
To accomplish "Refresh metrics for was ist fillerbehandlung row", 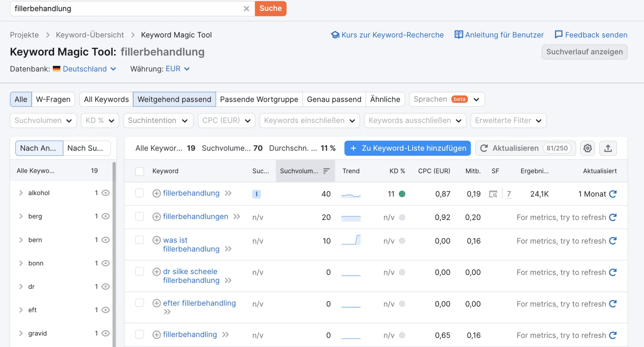I will coord(613,241).
